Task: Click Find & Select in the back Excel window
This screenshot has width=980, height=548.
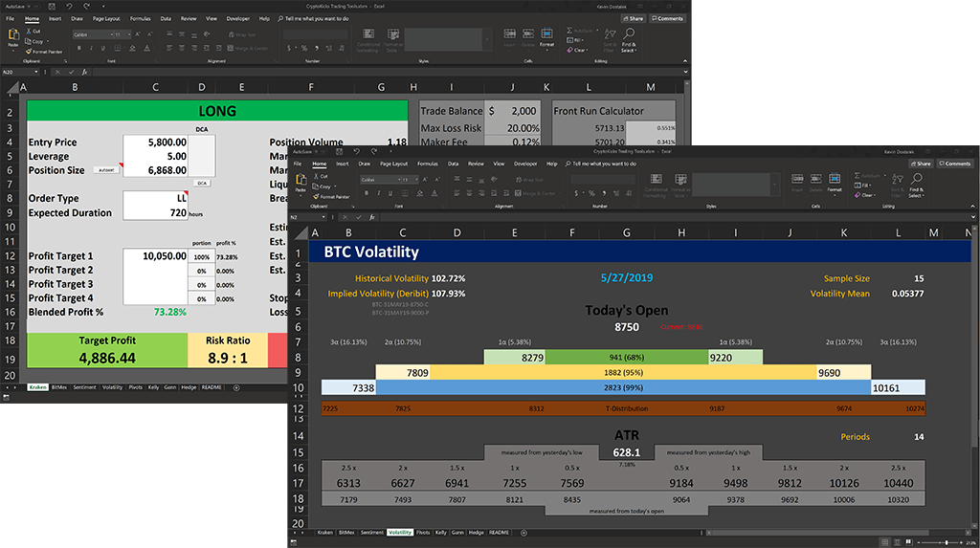Action: (x=629, y=39)
